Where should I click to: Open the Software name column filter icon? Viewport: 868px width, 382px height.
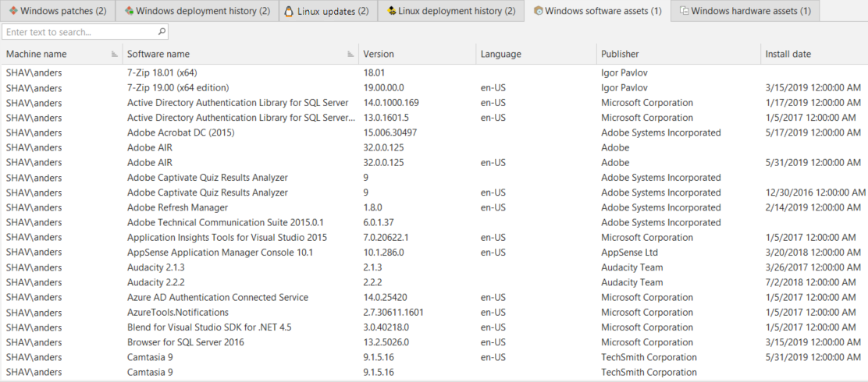pos(350,54)
